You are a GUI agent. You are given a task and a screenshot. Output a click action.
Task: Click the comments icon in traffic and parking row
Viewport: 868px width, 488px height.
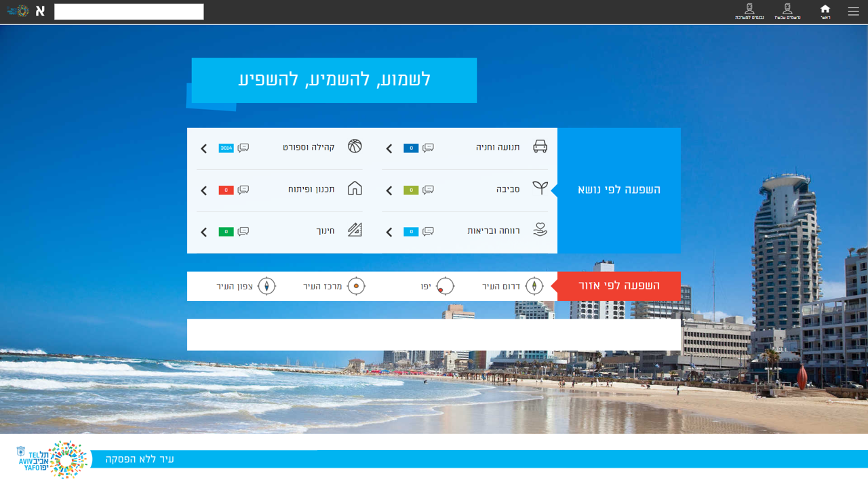click(x=428, y=148)
